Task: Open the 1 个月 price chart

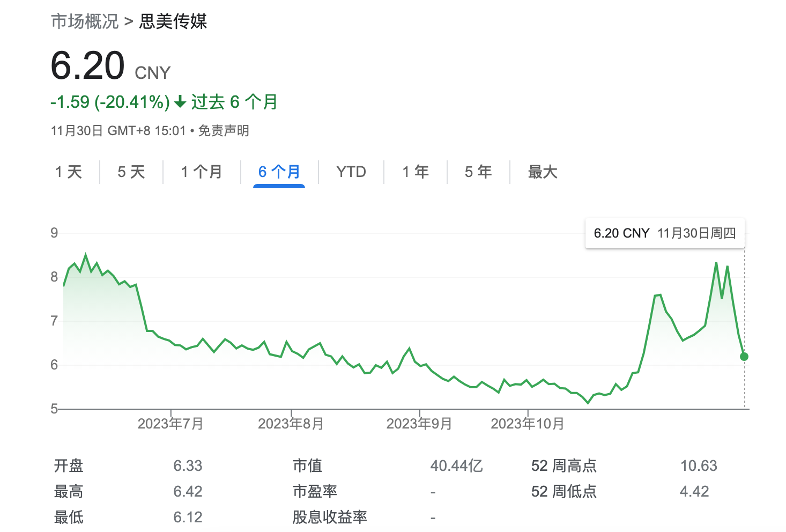Action: pos(202,172)
